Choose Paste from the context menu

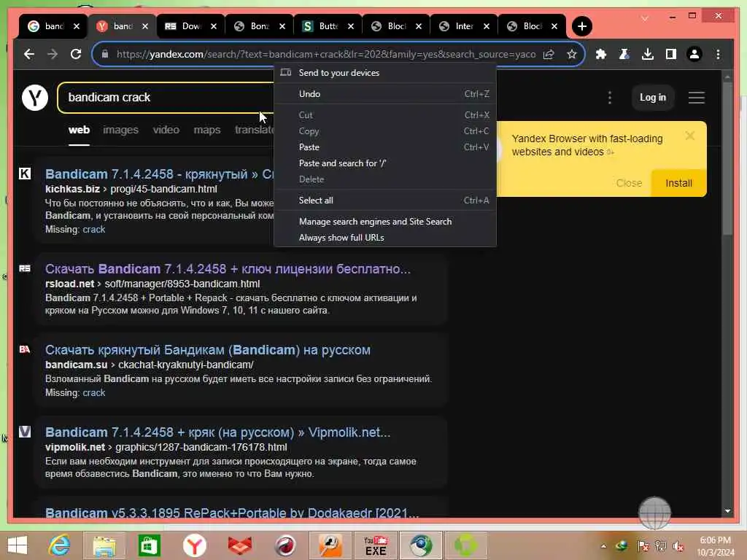point(385,147)
